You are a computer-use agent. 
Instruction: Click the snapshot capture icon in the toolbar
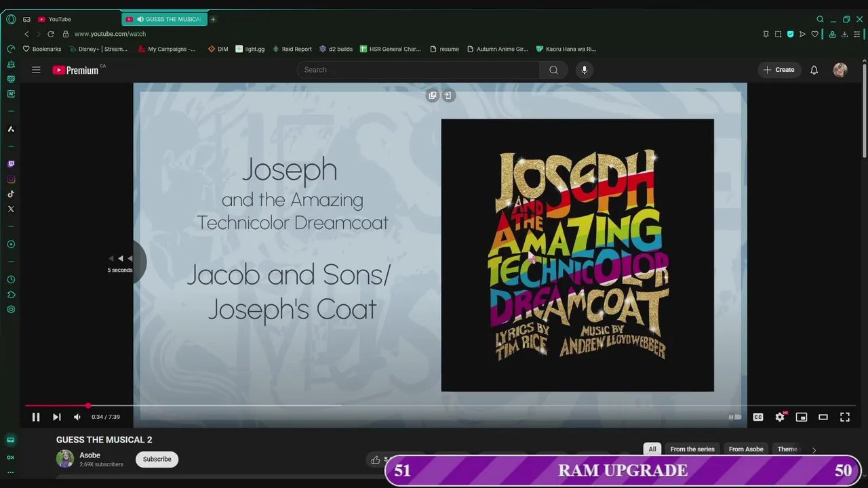[x=778, y=34]
